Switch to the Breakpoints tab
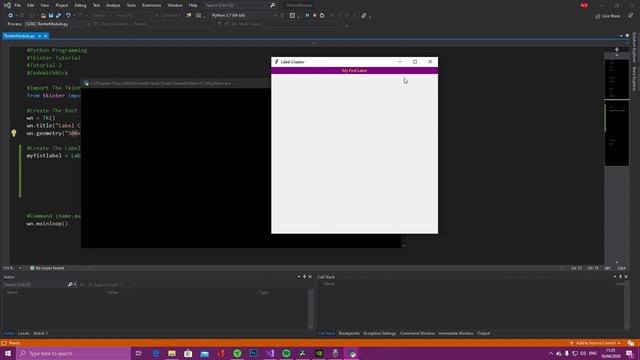640x360 pixels. coord(349,333)
